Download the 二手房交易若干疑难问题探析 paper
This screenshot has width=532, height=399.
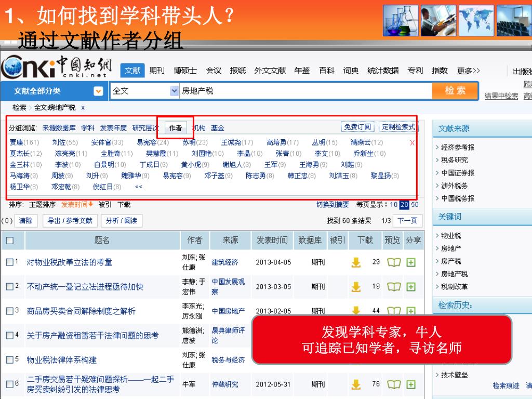click(x=356, y=384)
